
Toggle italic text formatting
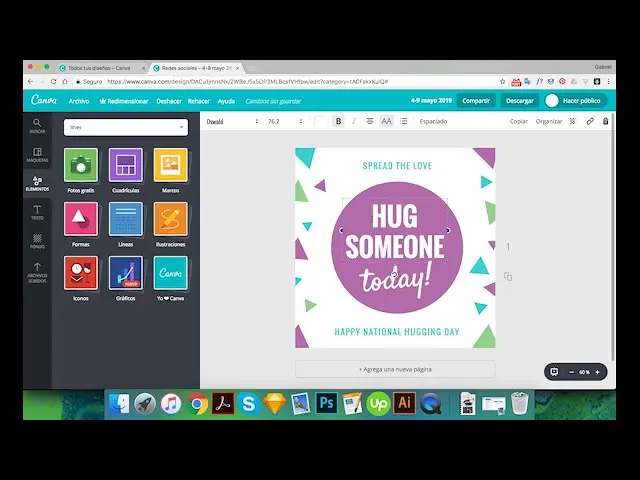point(353,121)
